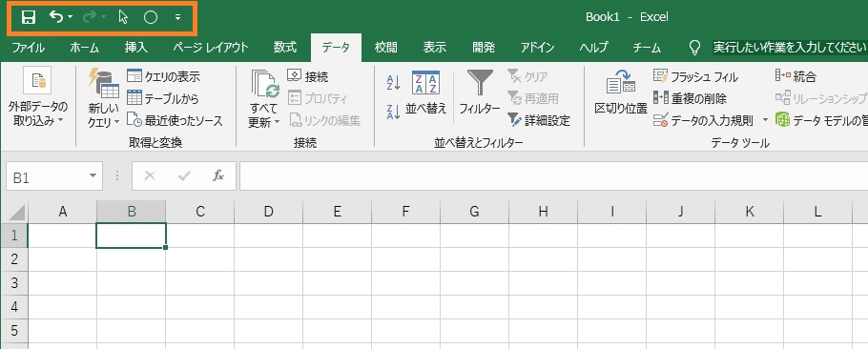The image size is (868, 349).
Task: Switch to the ホーム tab
Action: (x=84, y=48)
